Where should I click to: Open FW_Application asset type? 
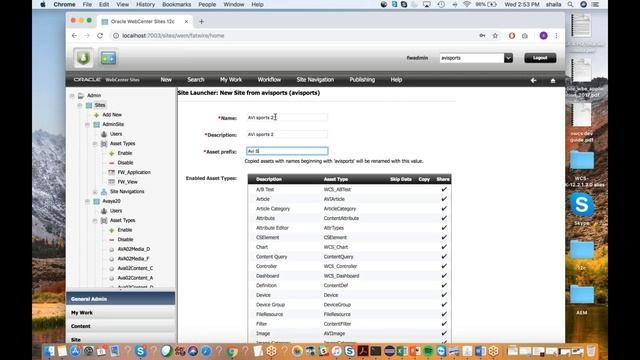(x=134, y=172)
